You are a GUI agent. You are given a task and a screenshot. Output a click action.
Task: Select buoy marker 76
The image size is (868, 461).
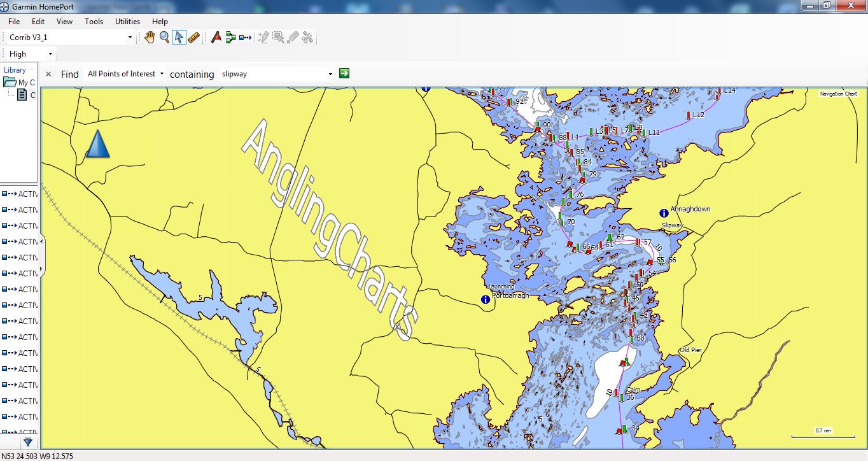click(x=571, y=195)
